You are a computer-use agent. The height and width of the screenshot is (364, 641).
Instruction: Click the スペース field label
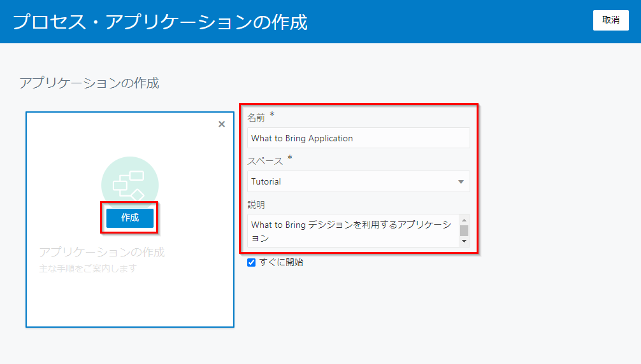[x=264, y=161]
